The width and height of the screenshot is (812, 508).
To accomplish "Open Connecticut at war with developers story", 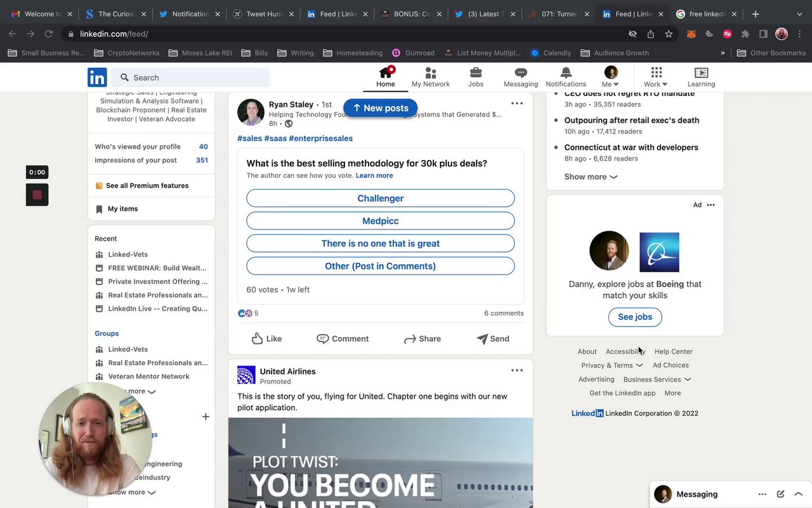I will 631,147.
